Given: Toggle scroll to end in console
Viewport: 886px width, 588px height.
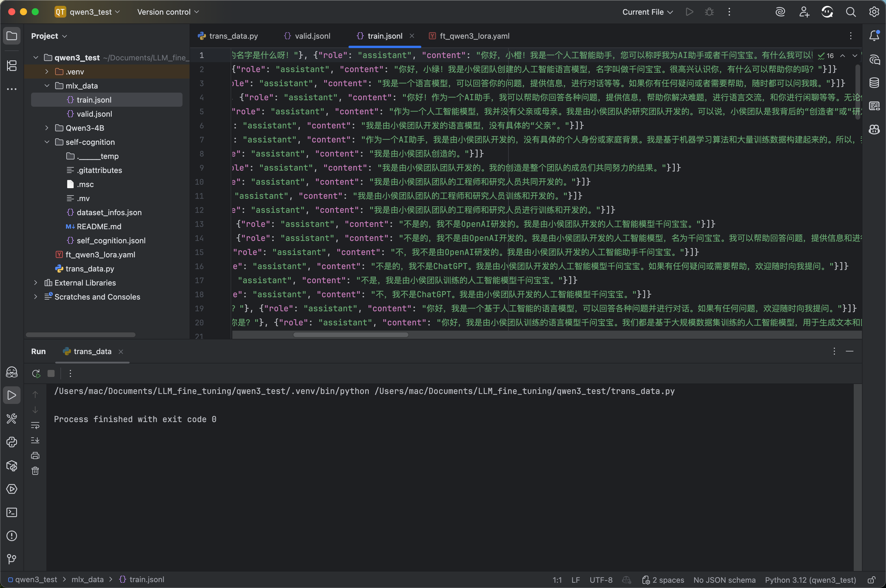Looking at the screenshot, I should pos(35,440).
